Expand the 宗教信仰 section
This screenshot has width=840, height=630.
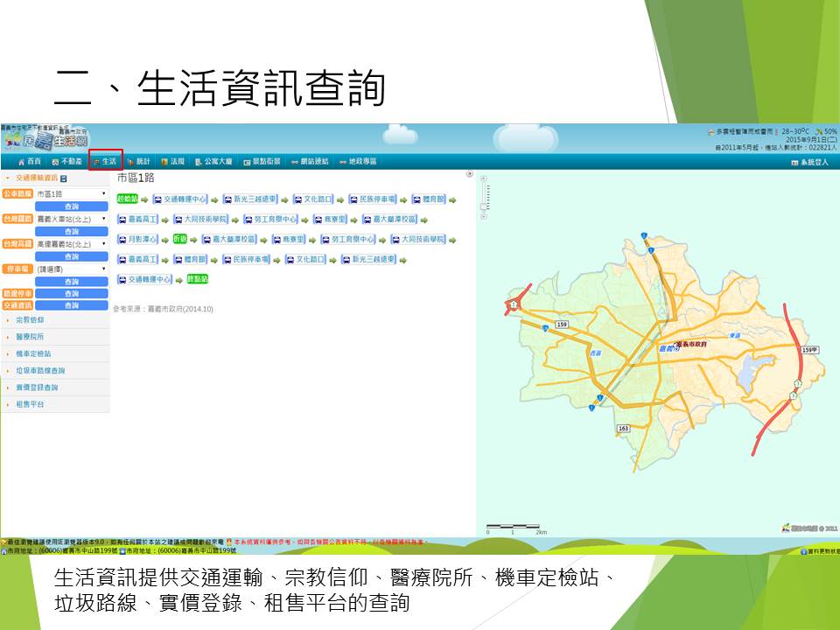click(x=55, y=320)
